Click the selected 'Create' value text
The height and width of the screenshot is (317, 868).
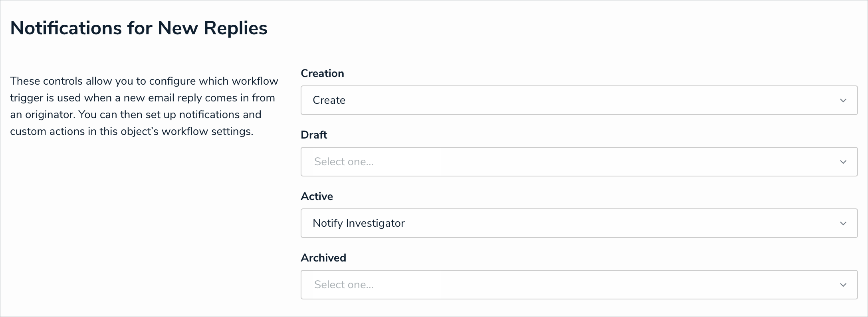pos(329,100)
